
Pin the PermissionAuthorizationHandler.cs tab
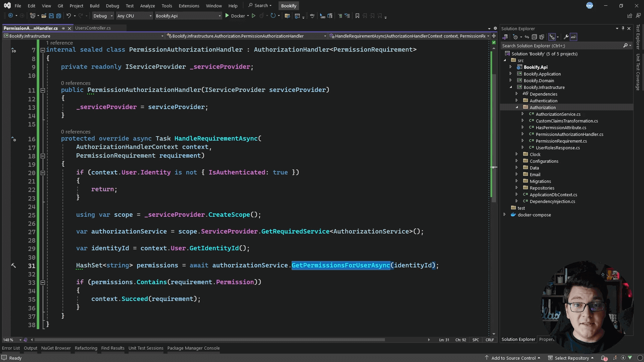click(x=63, y=29)
